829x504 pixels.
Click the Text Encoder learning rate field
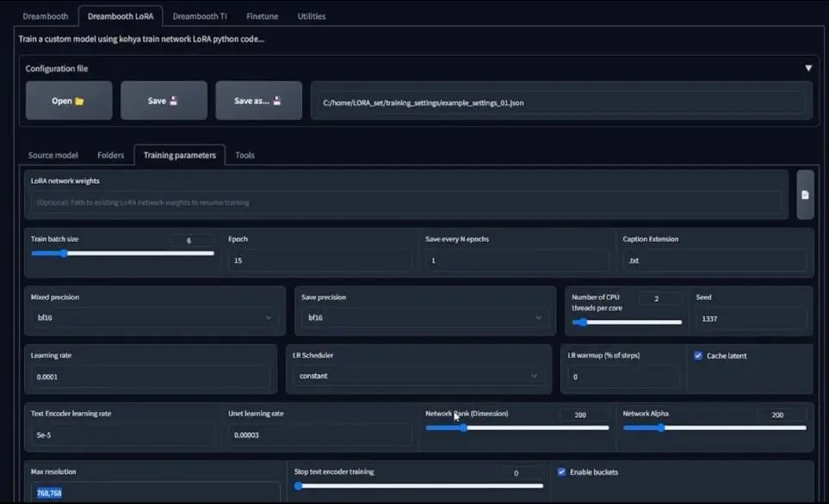(x=122, y=435)
